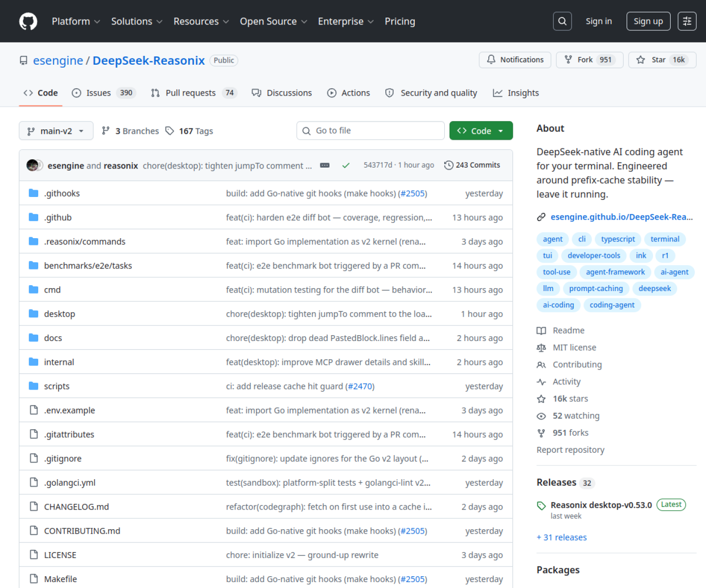The image size is (706, 588).
Task: Expand the Open Source dropdown
Action: [x=274, y=21]
